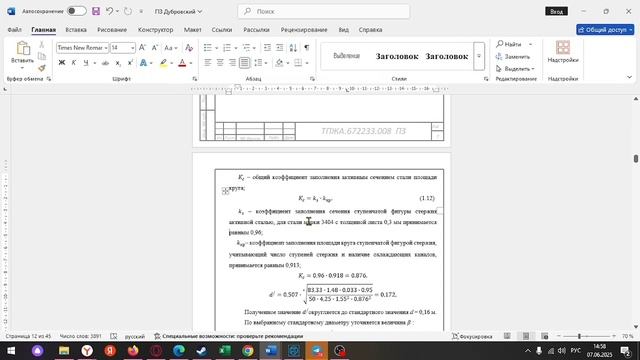Open the Paragraph dialog launcher
Viewport: 640px width, 360px height.
click(312, 79)
